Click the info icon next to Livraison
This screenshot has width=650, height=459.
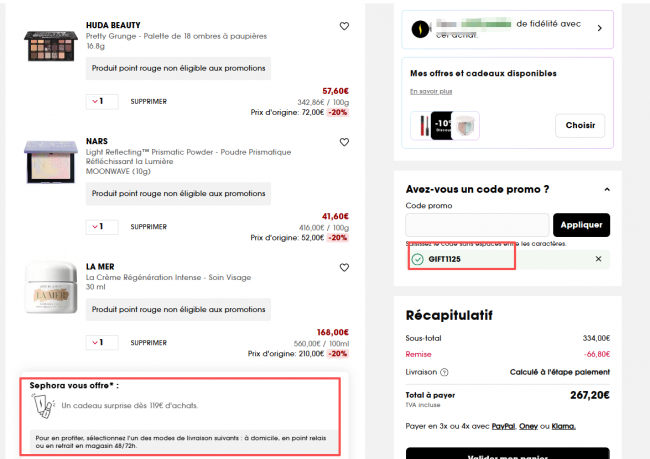click(443, 372)
